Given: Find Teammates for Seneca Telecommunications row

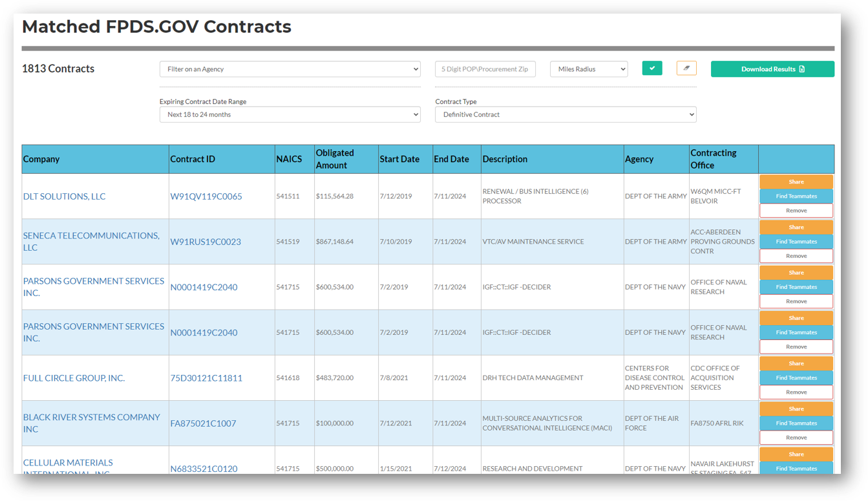Looking at the screenshot, I should point(796,241).
